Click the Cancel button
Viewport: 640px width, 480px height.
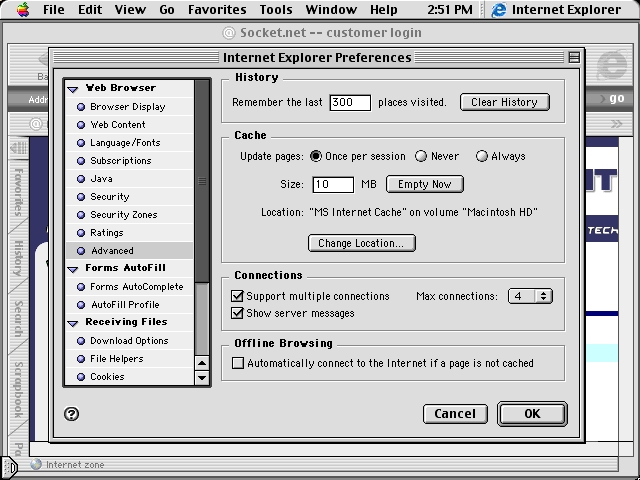(455, 414)
